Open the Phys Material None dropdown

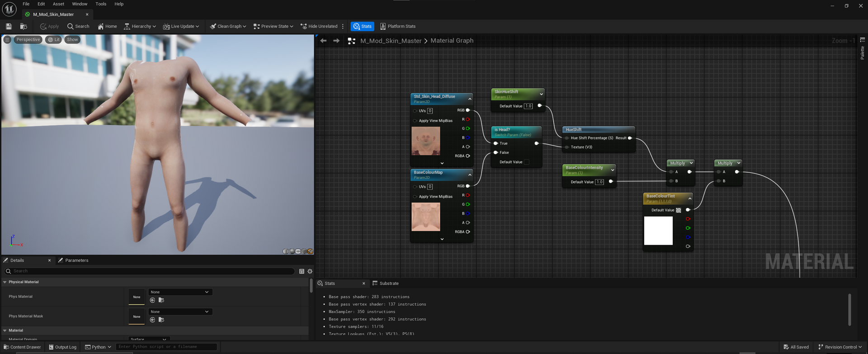pos(180,292)
